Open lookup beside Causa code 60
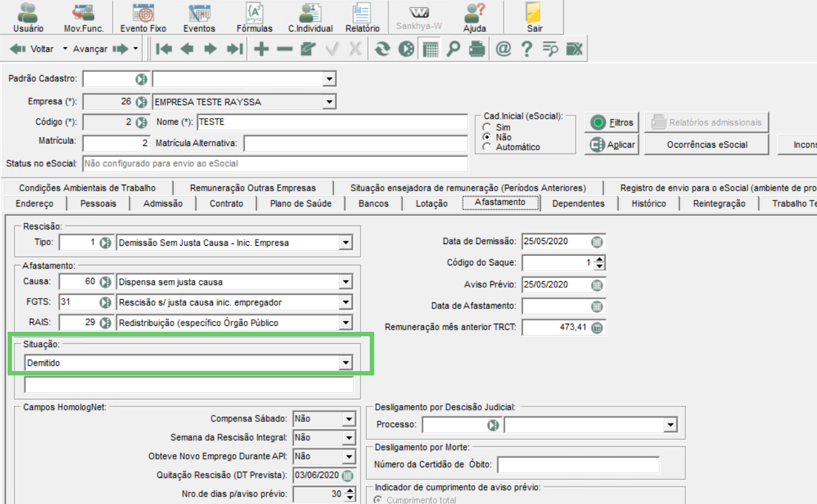 [105, 282]
